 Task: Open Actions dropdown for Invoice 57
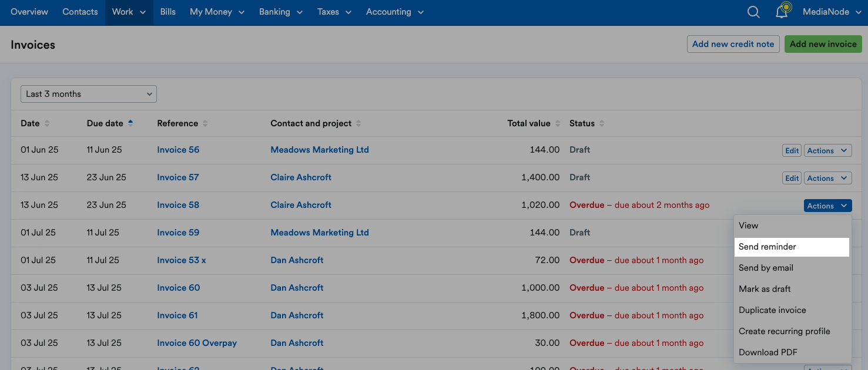[827, 179]
